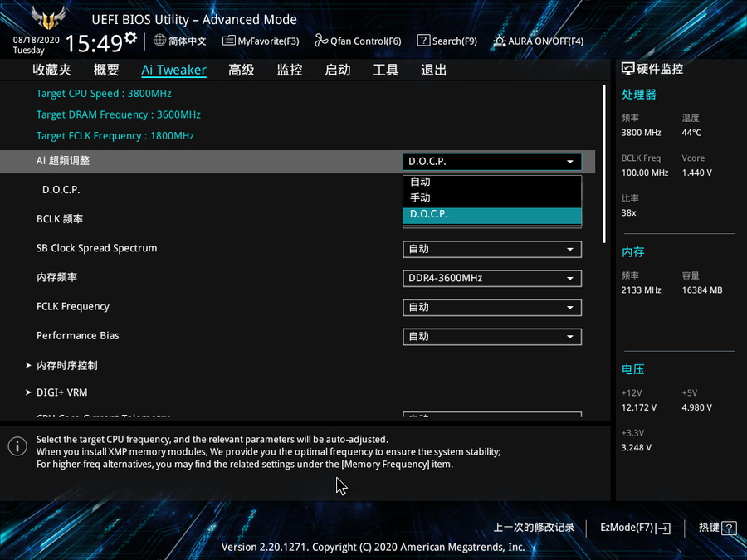
Task: Click the 热键 hotkey question mark icon
Action: tap(729, 528)
